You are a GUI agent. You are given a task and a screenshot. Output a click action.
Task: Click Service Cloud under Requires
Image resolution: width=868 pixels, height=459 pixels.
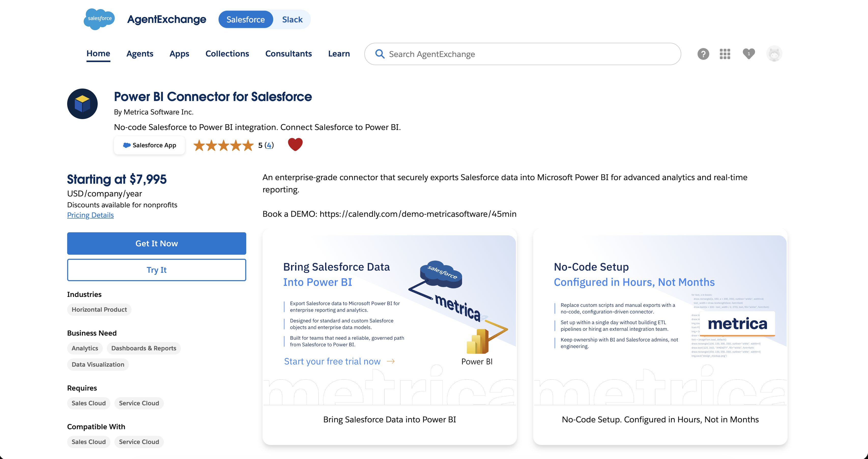139,403
